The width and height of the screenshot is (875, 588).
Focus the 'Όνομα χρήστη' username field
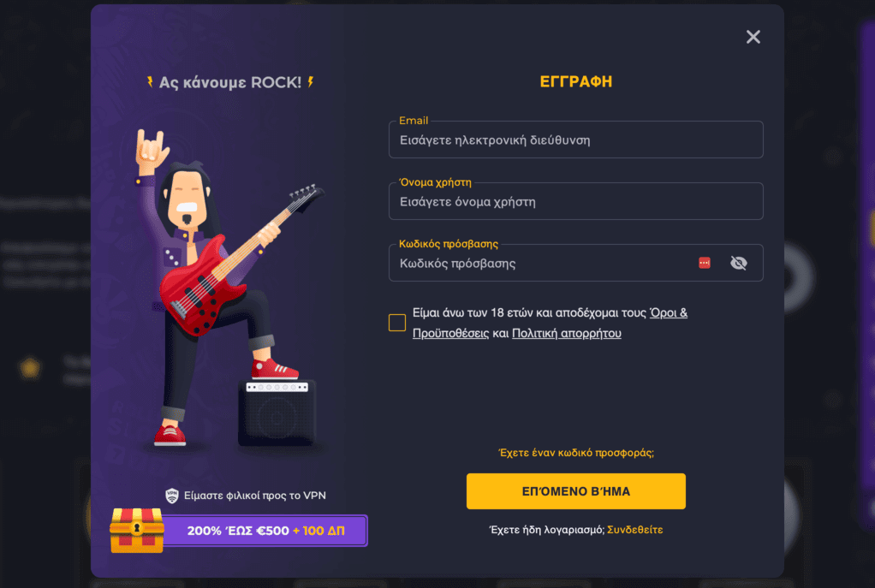pyautogui.click(x=575, y=201)
